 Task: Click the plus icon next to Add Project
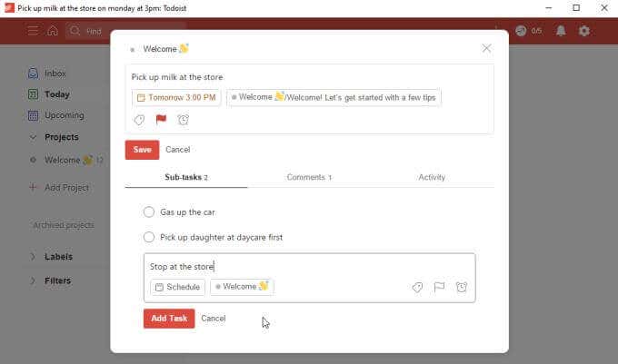pyautogui.click(x=33, y=187)
